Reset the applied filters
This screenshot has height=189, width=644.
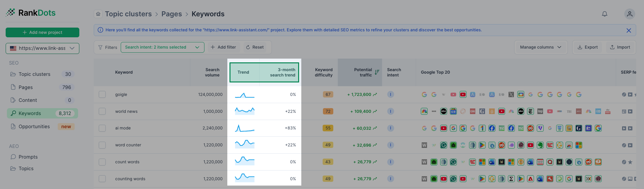pos(255,47)
